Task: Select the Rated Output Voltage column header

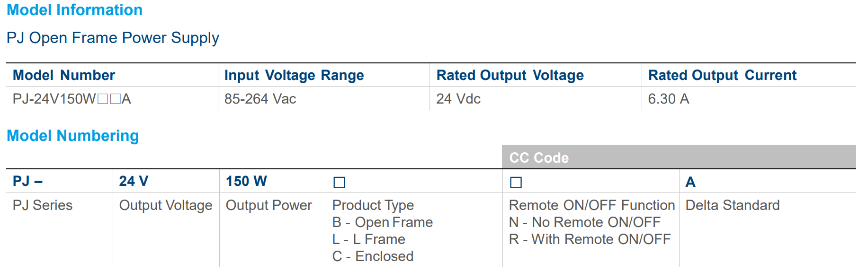Action: [510, 75]
